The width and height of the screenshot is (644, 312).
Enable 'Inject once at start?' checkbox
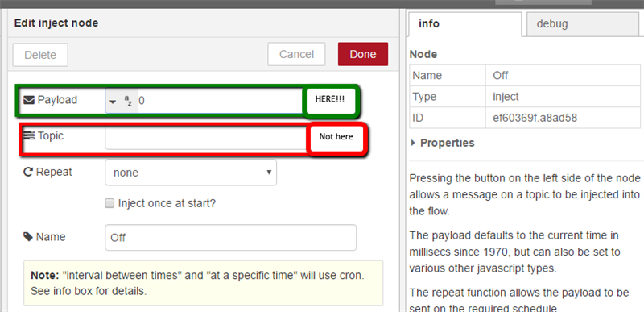tap(109, 203)
